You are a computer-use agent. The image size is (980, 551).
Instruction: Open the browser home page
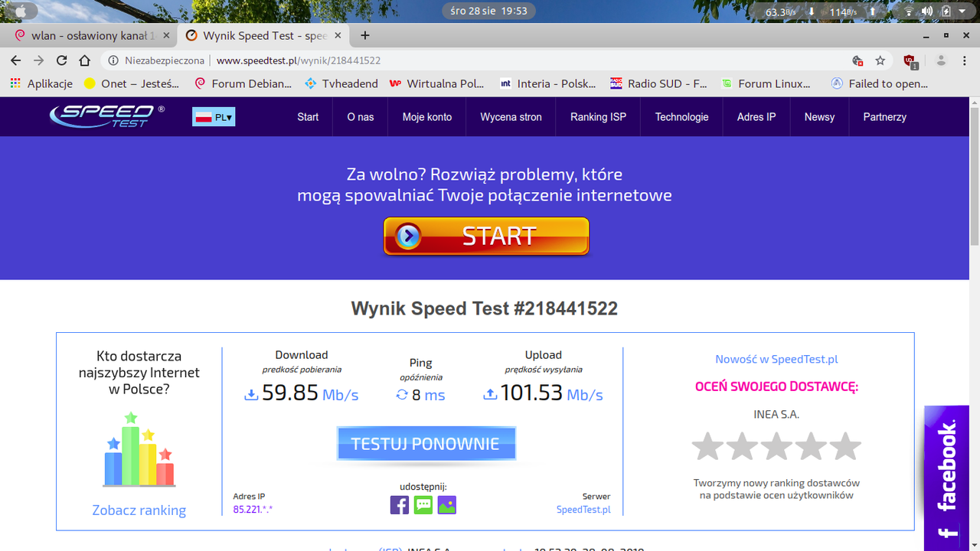pos(85,60)
